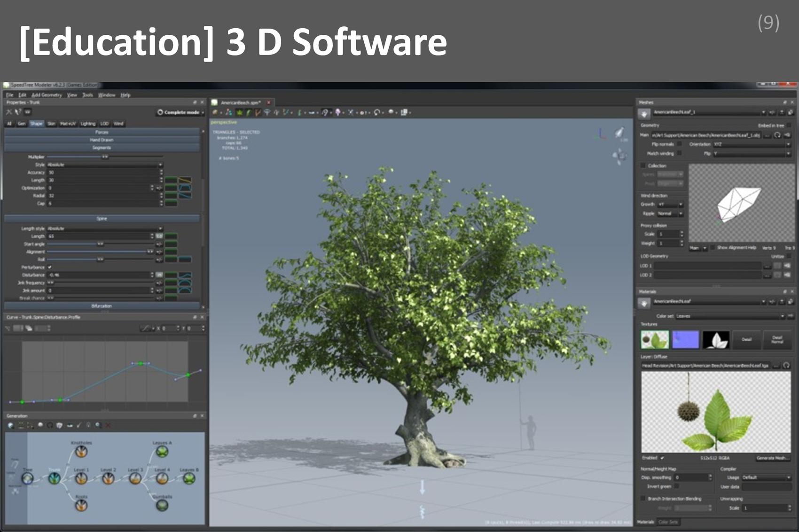
Task: Expand the Bifurcation section header
Action: coord(102,306)
